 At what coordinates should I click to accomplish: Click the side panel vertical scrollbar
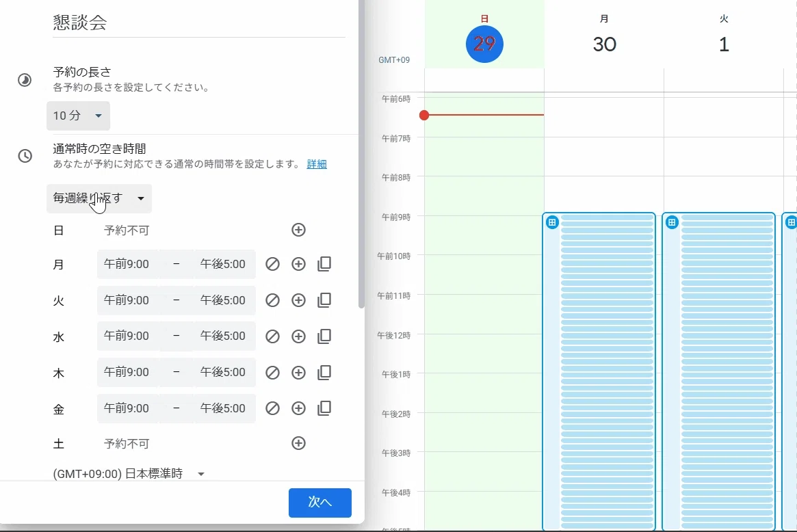click(361, 152)
